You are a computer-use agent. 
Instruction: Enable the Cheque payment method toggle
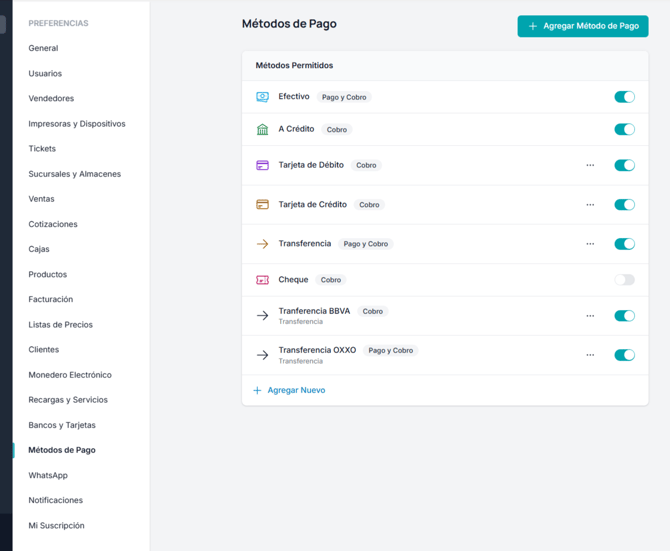tap(625, 280)
